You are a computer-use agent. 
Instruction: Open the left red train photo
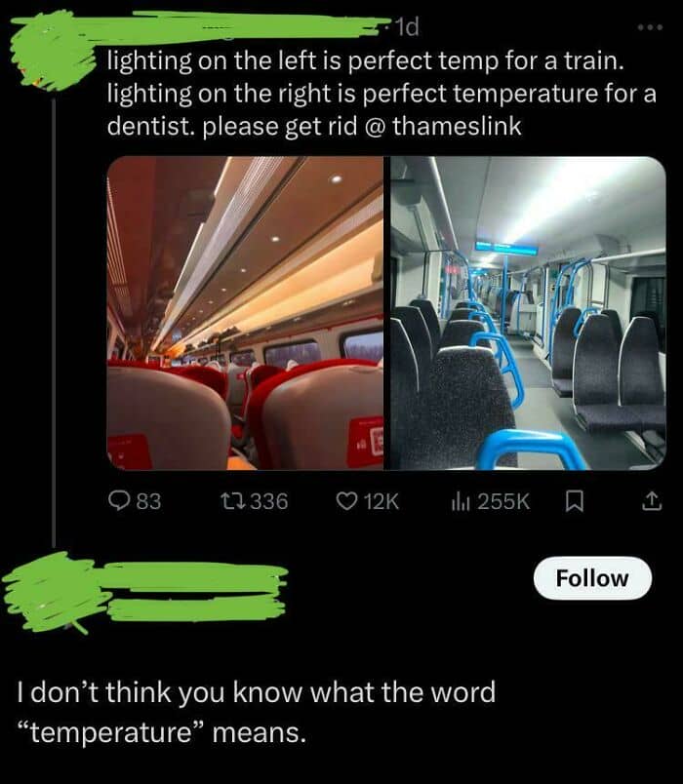[x=245, y=313]
